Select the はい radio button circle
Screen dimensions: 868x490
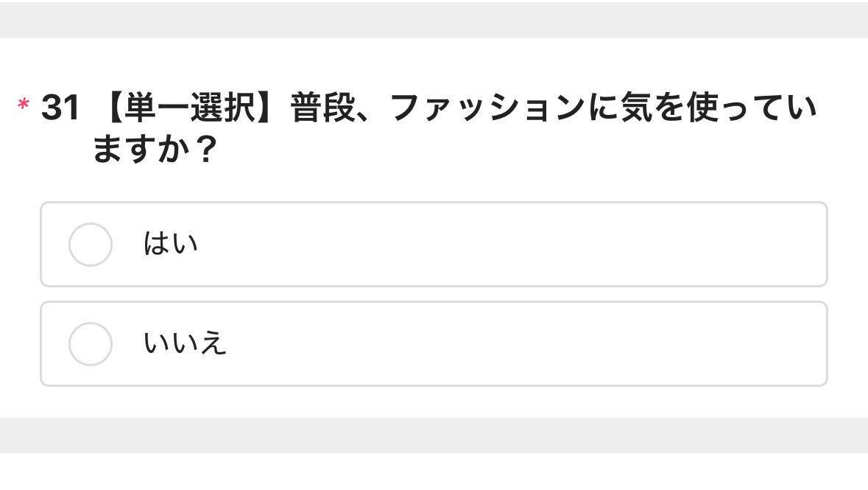pyautogui.click(x=90, y=244)
